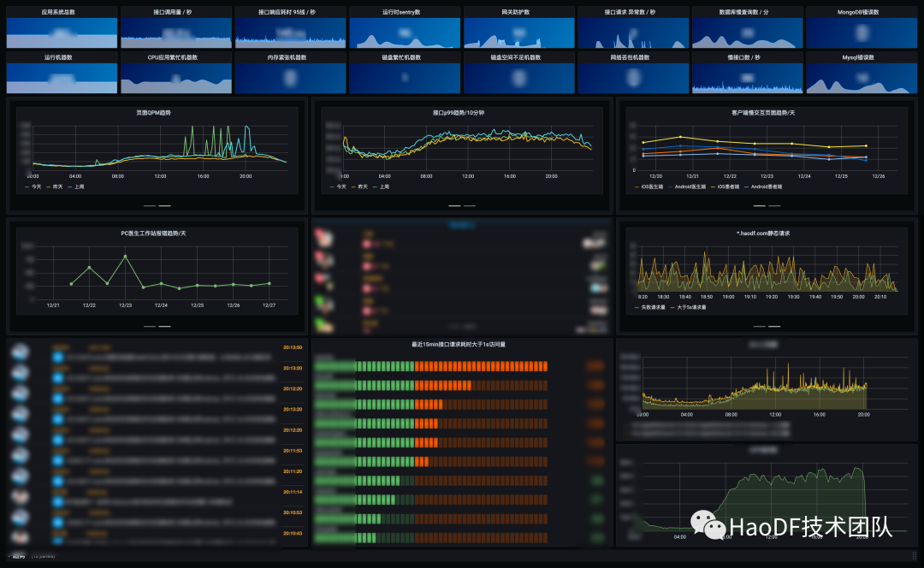Open the 运行时sentry数 panel title menu

point(401,12)
